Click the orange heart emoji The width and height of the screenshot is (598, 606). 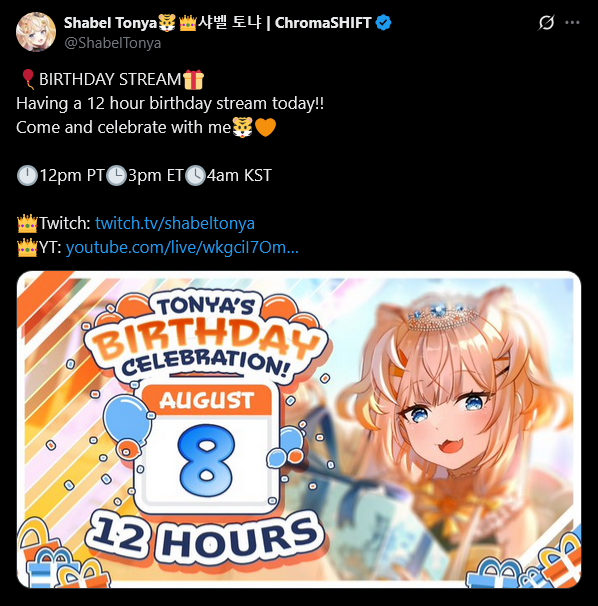[266, 127]
